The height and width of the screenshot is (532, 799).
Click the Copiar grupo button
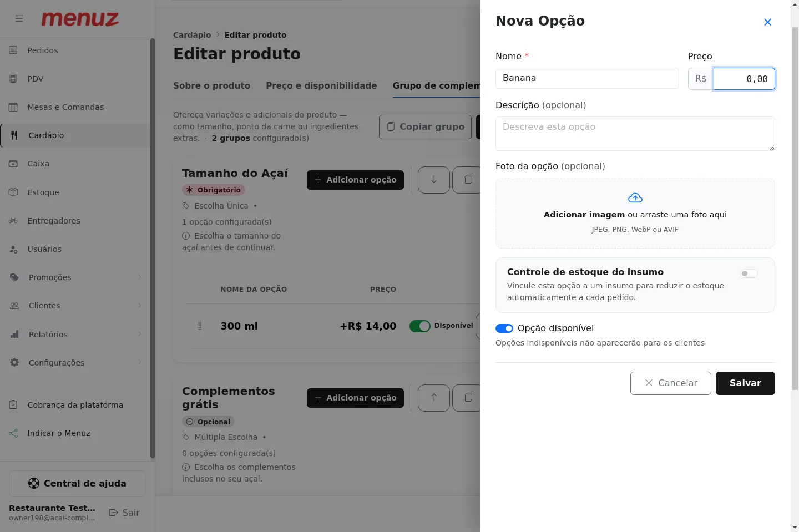tap(426, 127)
